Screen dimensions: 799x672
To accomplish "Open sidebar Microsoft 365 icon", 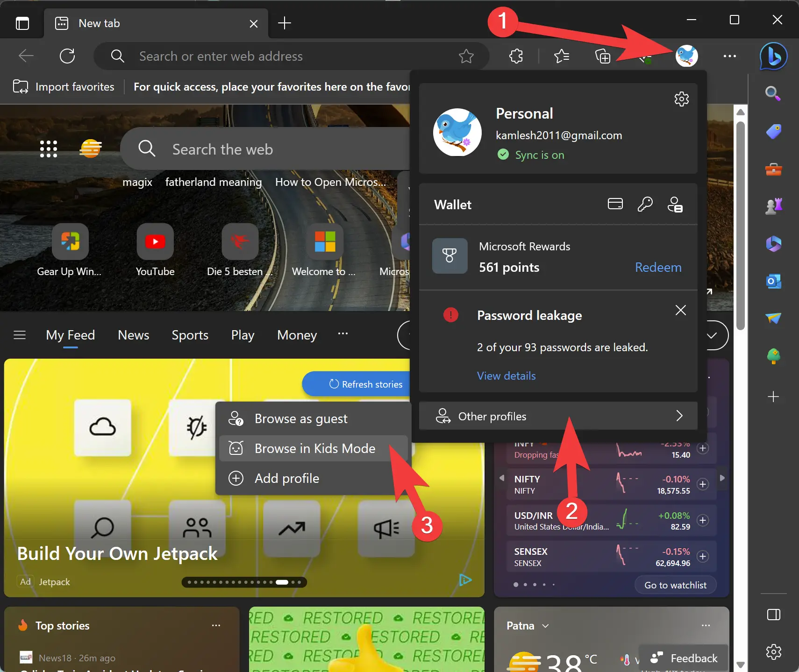I will point(773,243).
